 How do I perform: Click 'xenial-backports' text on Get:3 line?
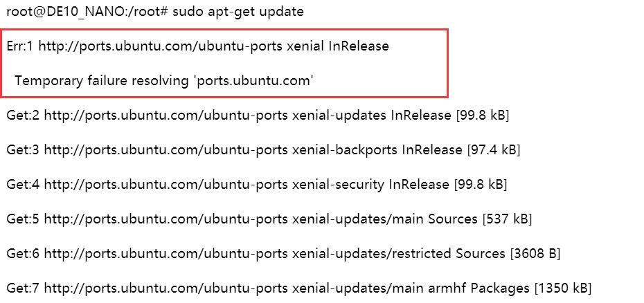click(x=345, y=150)
